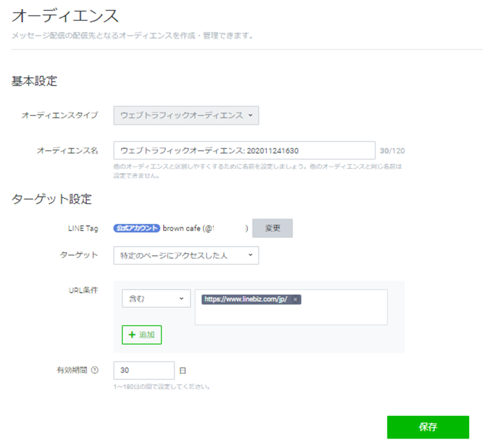Image resolution: width=483 pixels, height=448 pixels.
Task: Click the brown cafe account name
Action: [182, 228]
